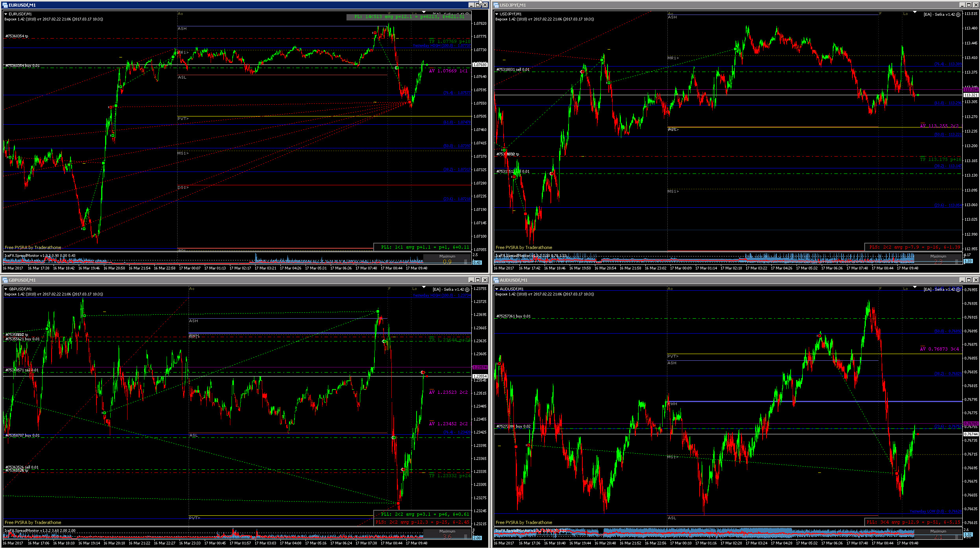The height and width of the screenshot is (548, 980).
Task: Click the AUDUSDf,M1 window title icon
Action: (x=496, y=280)
